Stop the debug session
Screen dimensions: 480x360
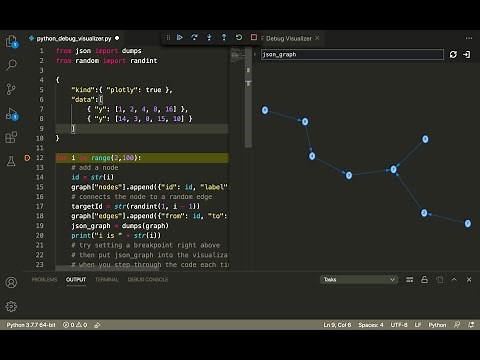pyautogui.click(x=254, y=37)
